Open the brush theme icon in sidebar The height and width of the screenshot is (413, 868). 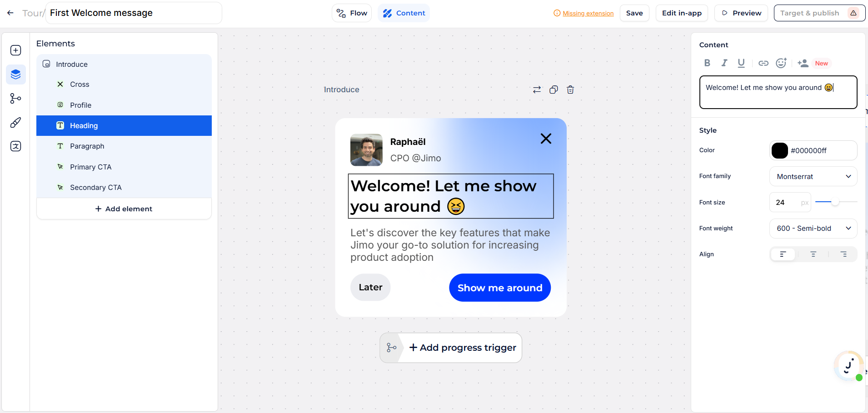click(x=16, y=122)
